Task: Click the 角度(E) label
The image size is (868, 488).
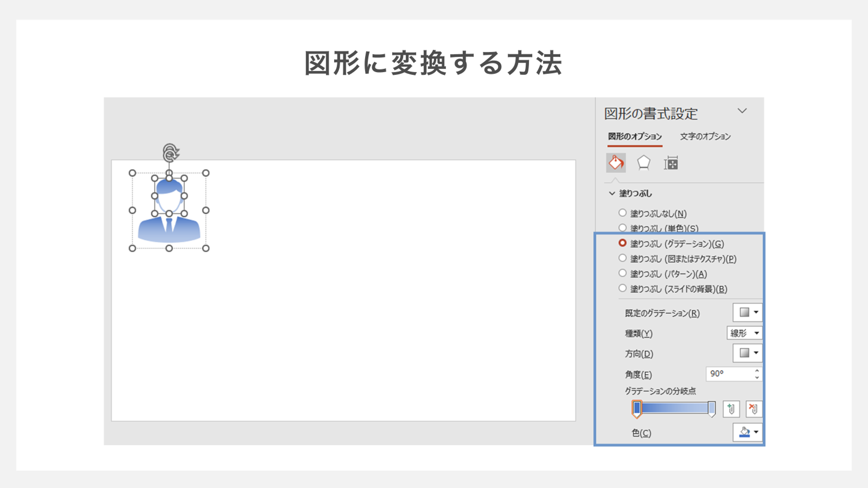Action: tap(638, 374)
